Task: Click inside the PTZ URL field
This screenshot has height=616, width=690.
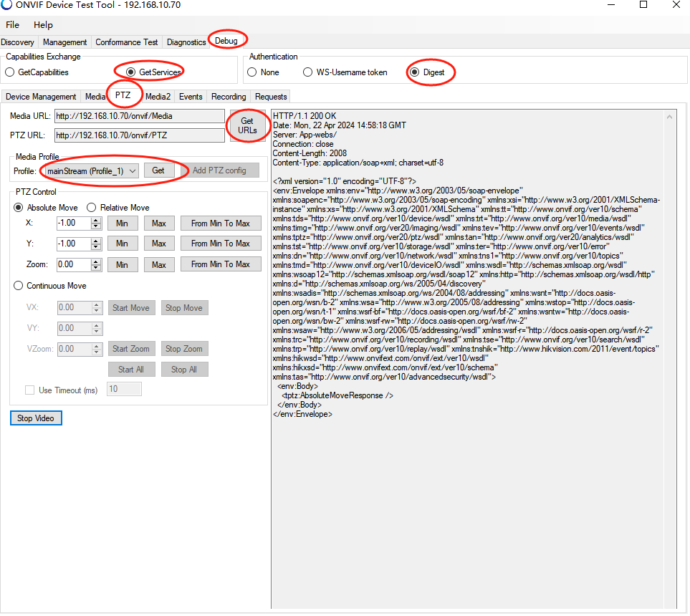Action: pos(139,135)
